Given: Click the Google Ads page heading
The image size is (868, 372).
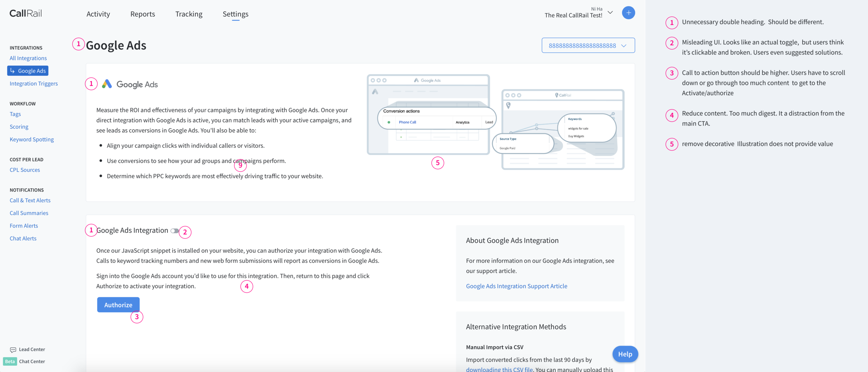Looking at the screenshot, I should click(x=116, y=46).
